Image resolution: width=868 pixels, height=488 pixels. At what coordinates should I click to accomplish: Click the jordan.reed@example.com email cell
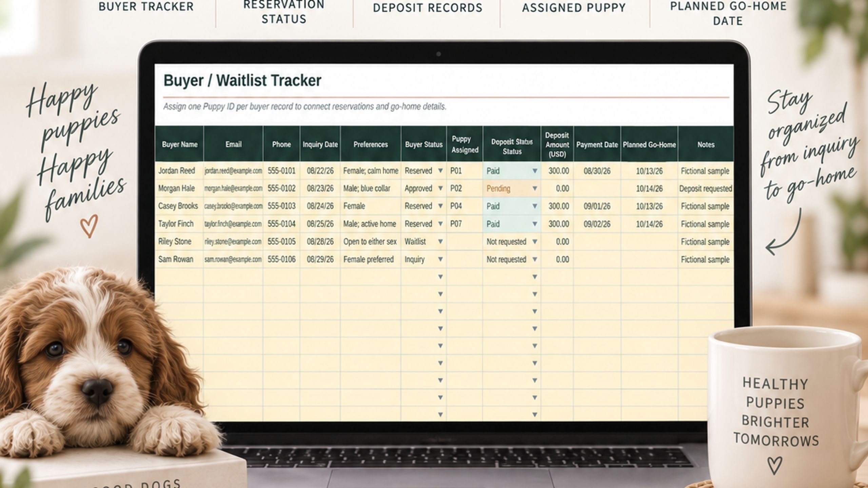[233, 171]
